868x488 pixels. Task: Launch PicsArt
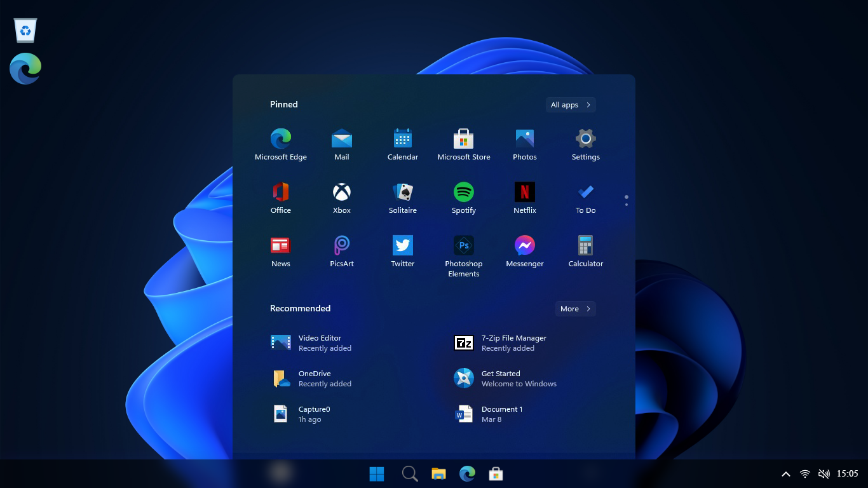[342, 252]
